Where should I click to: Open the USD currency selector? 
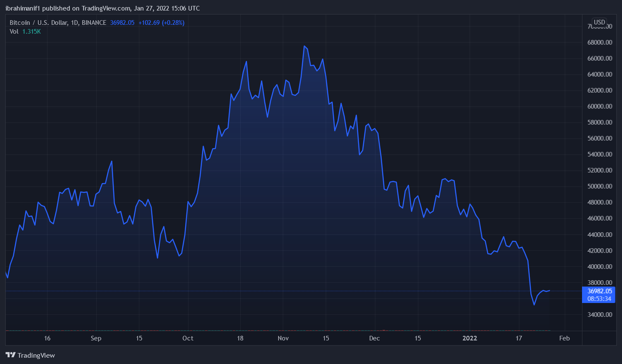coord(599,22)
